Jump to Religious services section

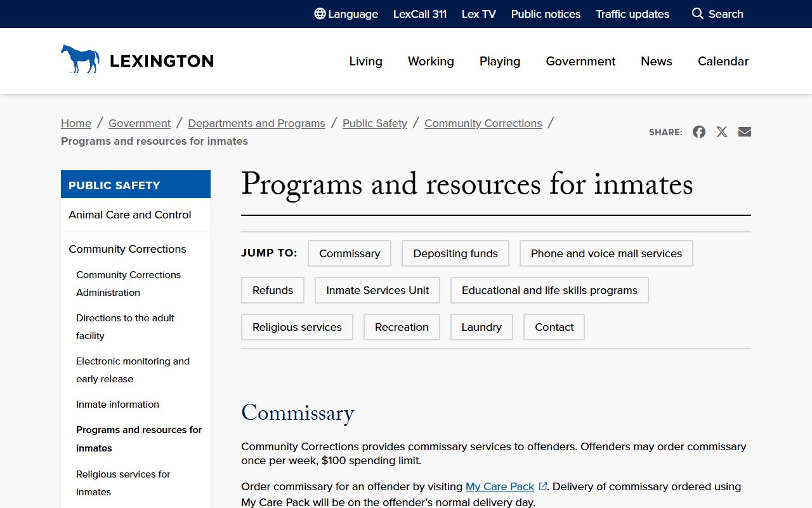[297, 327]
